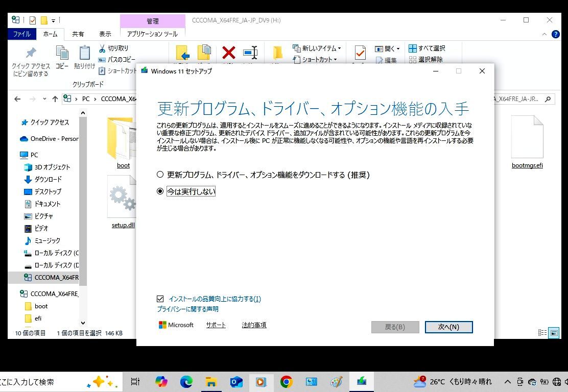Click the Paste clipboard icon in ribbon
Image resolution: width=568 pixels, height=392 pixels.
pyautogui.click(x=84, y=53)
